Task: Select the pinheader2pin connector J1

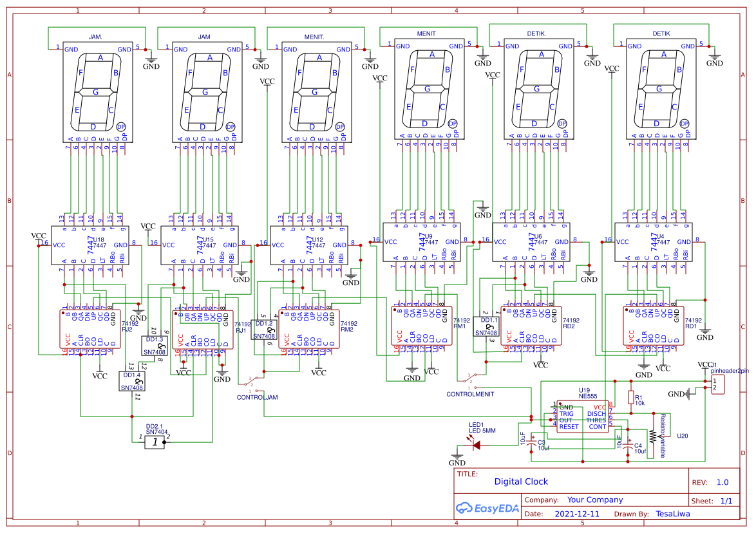Action: [717, 384]
